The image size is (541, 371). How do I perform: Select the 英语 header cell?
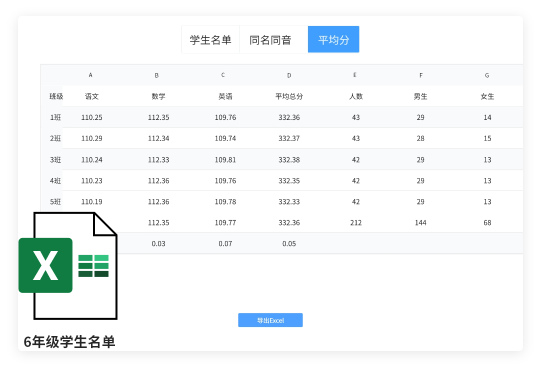tap(225, 96)
